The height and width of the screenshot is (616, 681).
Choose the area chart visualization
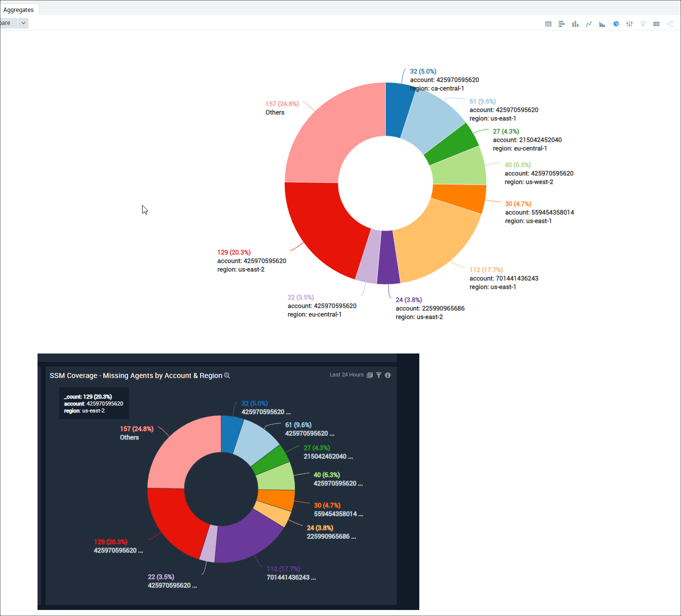pos(602,23)
